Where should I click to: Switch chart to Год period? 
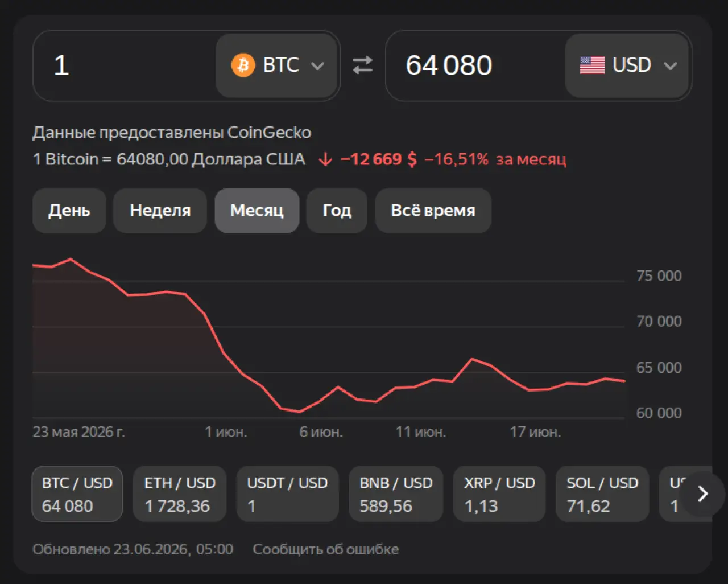[x=337, y=211]
